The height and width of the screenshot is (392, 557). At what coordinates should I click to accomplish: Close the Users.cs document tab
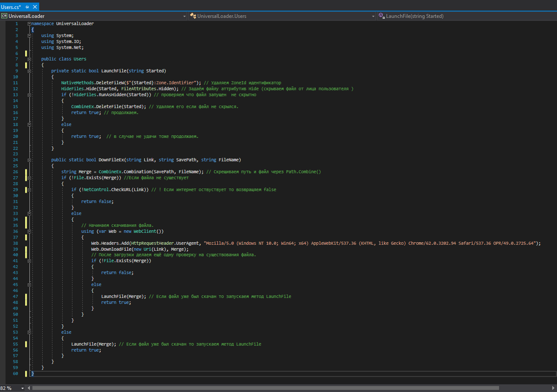(x=34, y=7)
